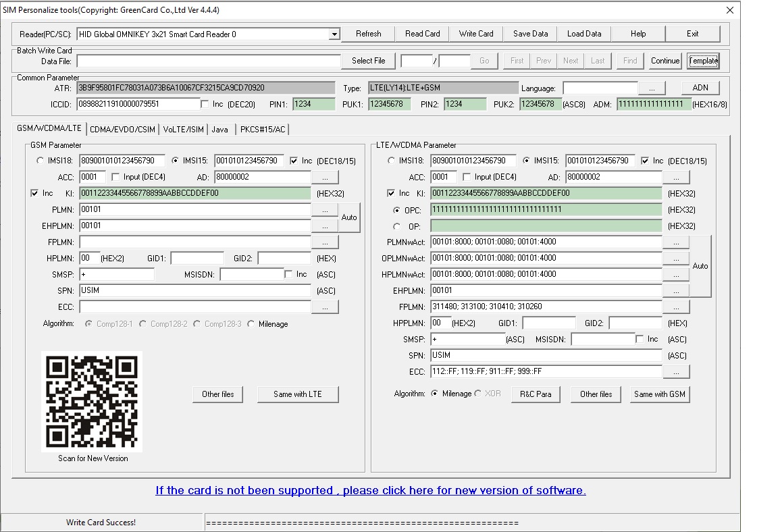Open the PLMNwAct list editor
This screenshot has width=782, height=532.
pyautogui.click(x=676, y=242)
